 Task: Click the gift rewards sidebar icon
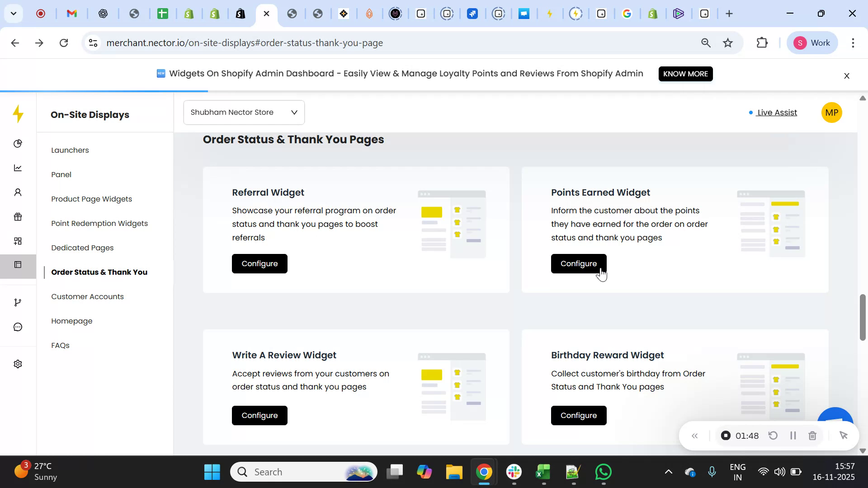pyautogui.click(x=18, y=217)
